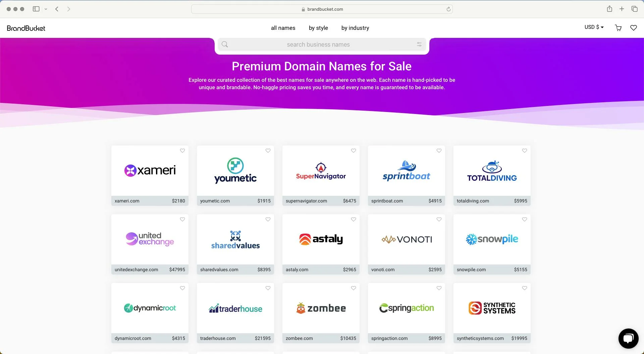
Task: Favorite the syntheticsystems.com listing
Action: (525, 288)
